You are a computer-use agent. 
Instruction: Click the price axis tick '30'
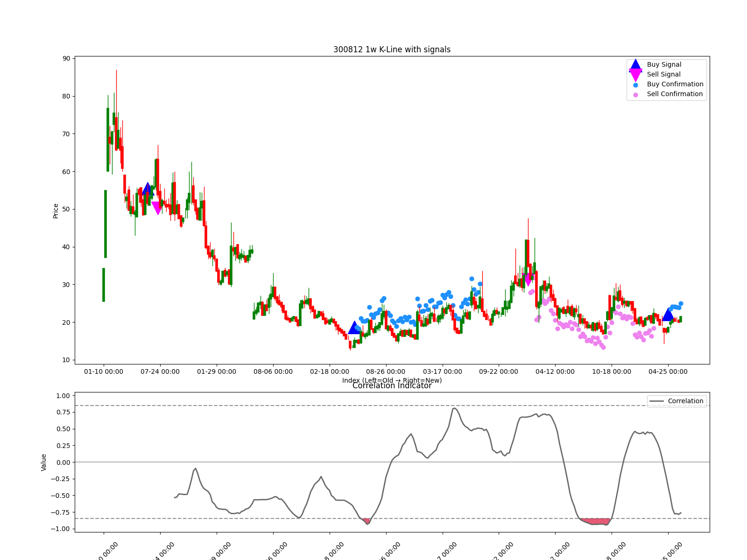click(66, 285)
